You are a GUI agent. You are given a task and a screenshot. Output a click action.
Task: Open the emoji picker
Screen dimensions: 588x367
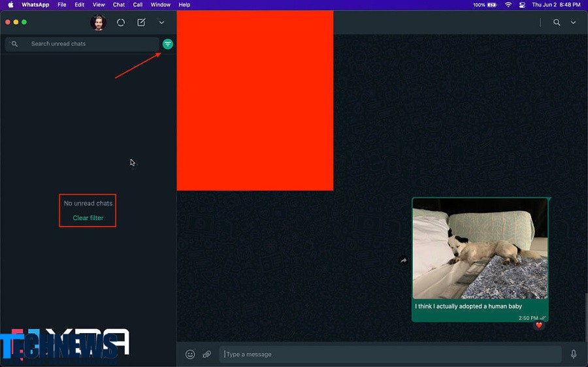point(190,355)
